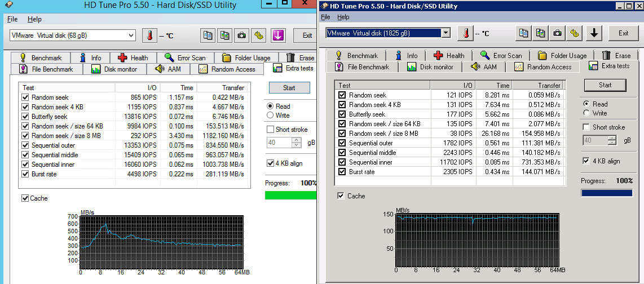
Task: Enable Short stroke in right window
Action: tap(586, 127)
